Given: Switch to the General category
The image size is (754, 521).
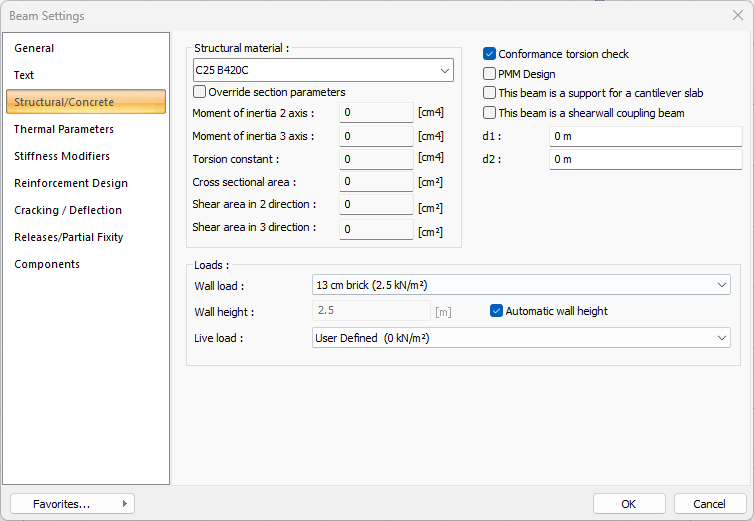Looking at the screenshot, I should click(x=34, y=48).
